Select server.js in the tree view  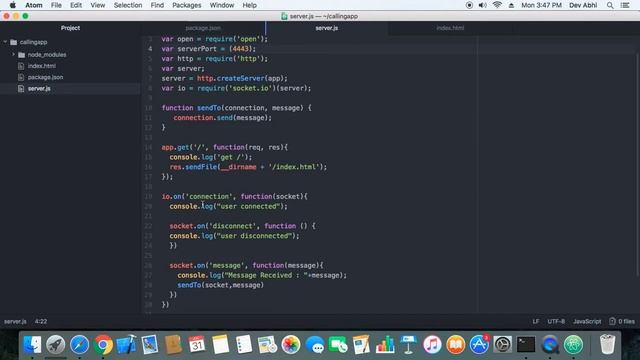click(39, 89)
